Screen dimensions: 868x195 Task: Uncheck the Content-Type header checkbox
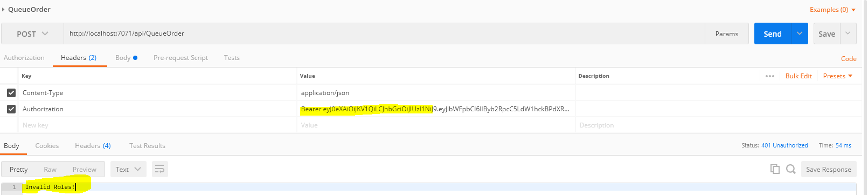11,92
